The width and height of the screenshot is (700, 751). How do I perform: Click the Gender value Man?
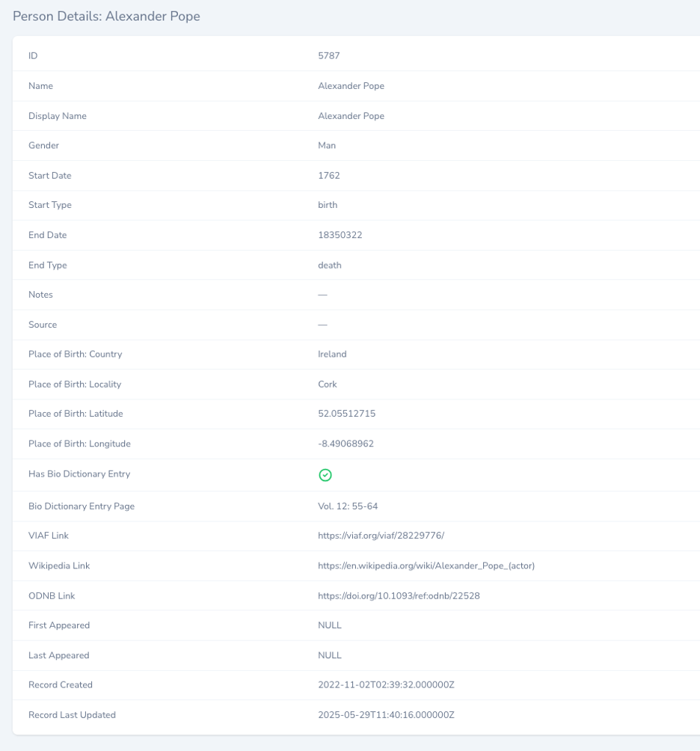tap(327, 146)
